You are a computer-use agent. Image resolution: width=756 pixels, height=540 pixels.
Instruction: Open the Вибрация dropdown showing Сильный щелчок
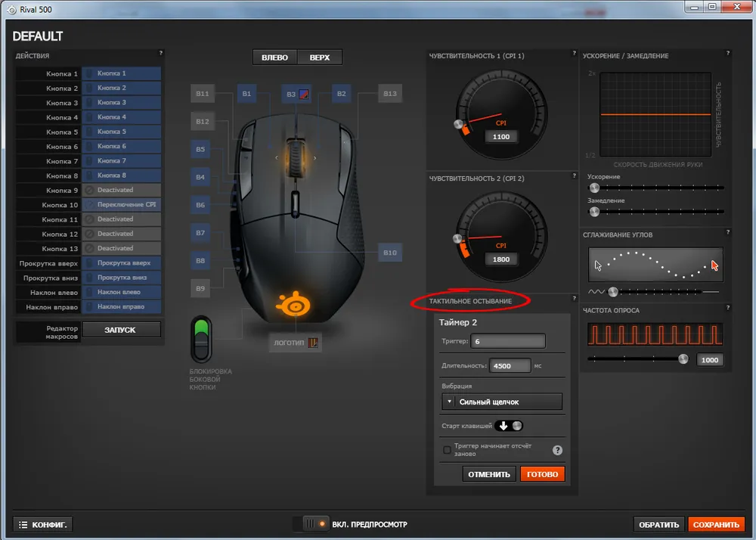pyautogui.click(x=502, y=402)
